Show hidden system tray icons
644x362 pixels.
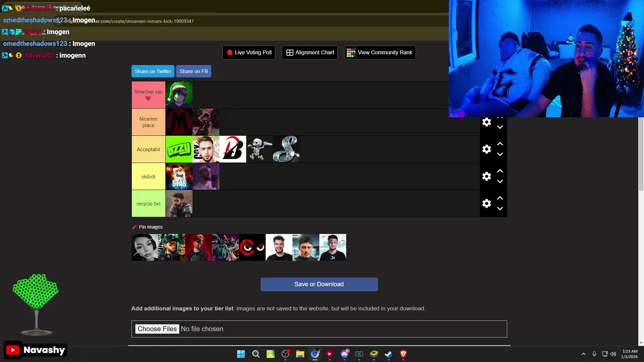tap(584, 354)
